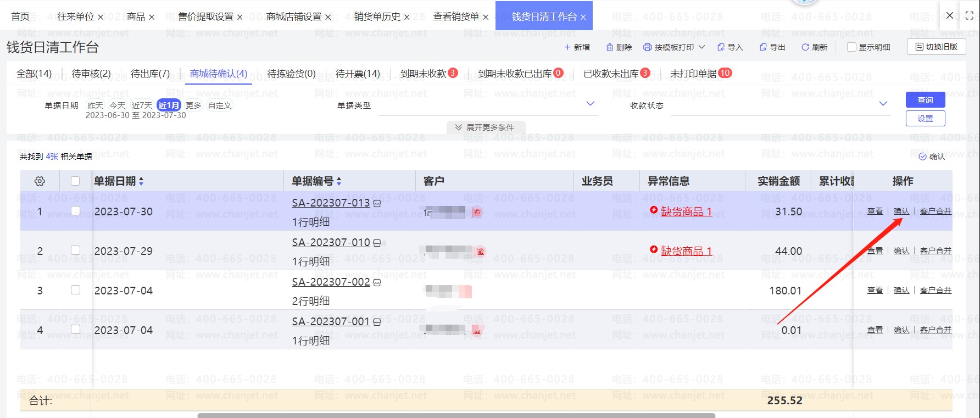Close the 销货单历史 tab
980x418 pixels.
click(x=407, y=18)
